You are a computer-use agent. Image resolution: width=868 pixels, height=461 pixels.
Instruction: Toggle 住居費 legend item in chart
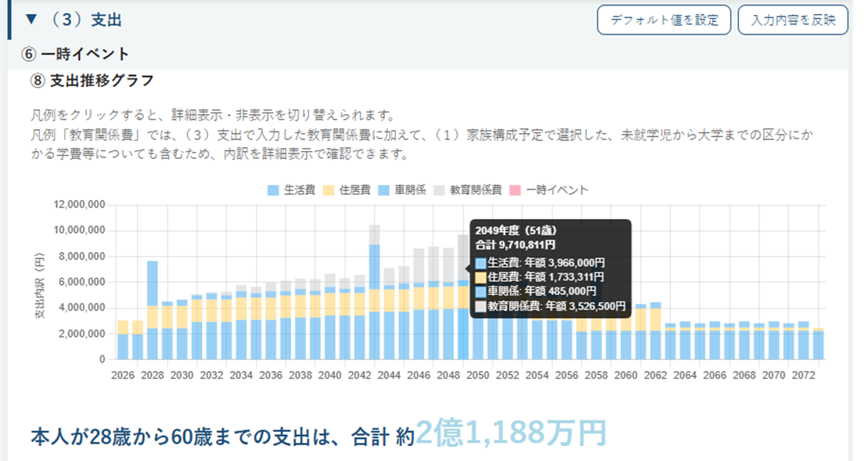pyautogui.click(x=347, y=190)
